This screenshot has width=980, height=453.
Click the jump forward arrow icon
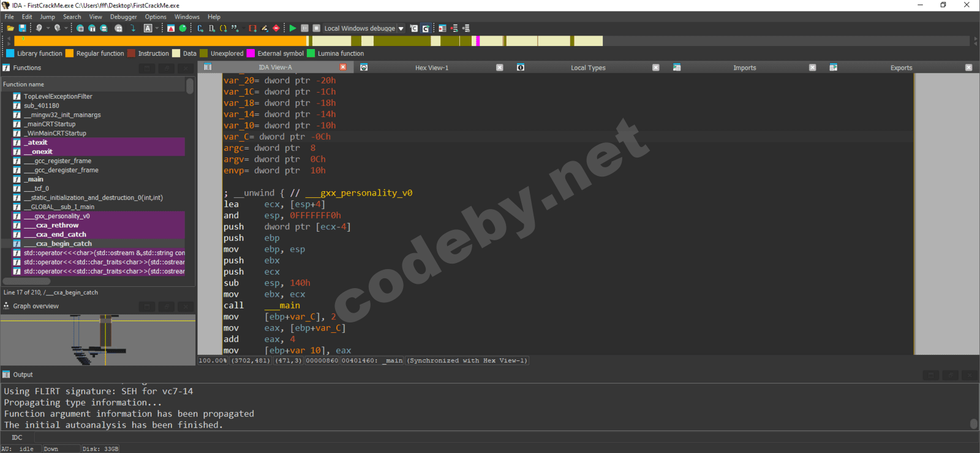pos(57,28)
